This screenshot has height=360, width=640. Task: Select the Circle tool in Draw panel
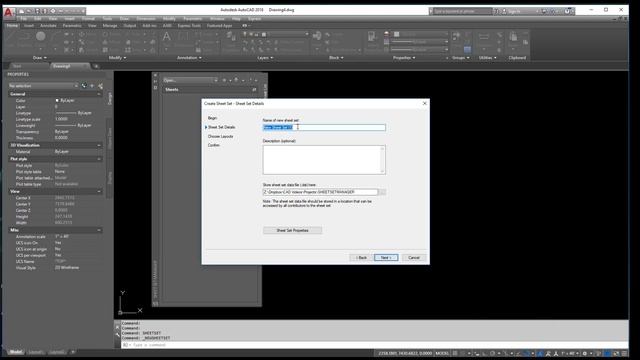(x=40, y=37)
